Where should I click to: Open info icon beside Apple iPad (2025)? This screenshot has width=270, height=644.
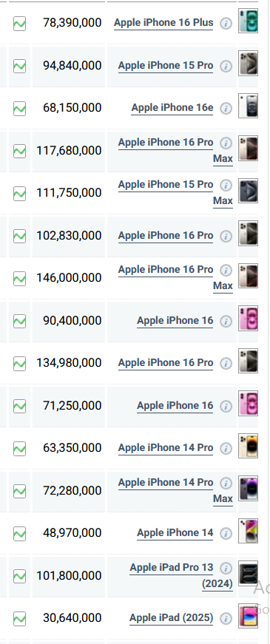click(226, 619)
